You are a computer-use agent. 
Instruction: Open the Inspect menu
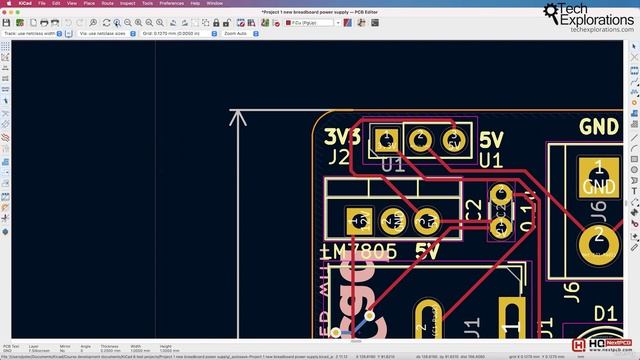[x=127, y=3]
